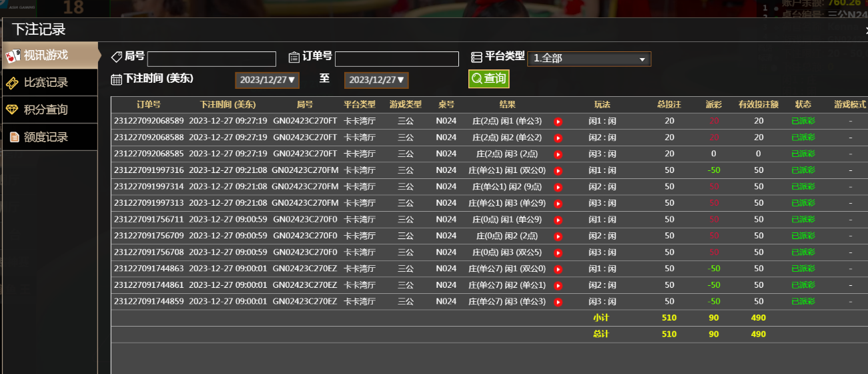
Task: Open the 比赛记录 tab
Action: coord(50,83)
